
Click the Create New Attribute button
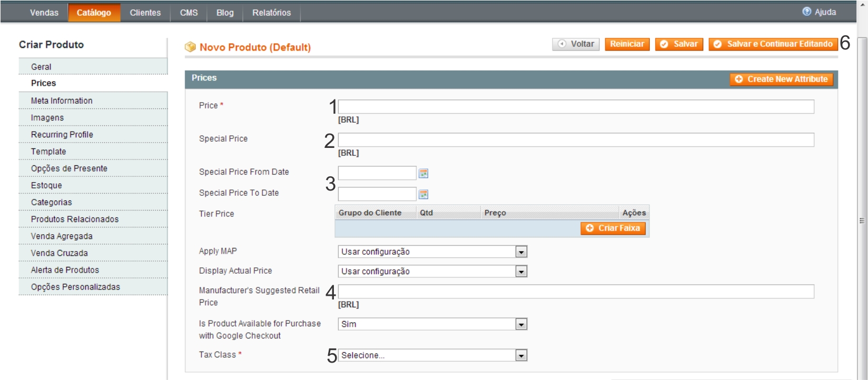(x=782, y=79)
